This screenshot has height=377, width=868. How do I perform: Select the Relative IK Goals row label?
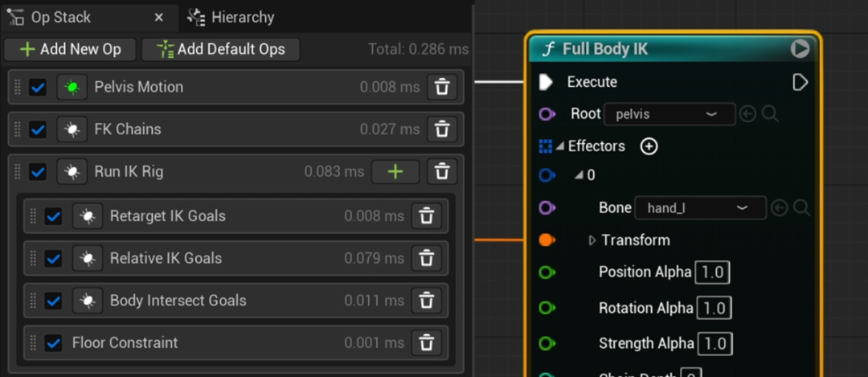tap(166, 258)
